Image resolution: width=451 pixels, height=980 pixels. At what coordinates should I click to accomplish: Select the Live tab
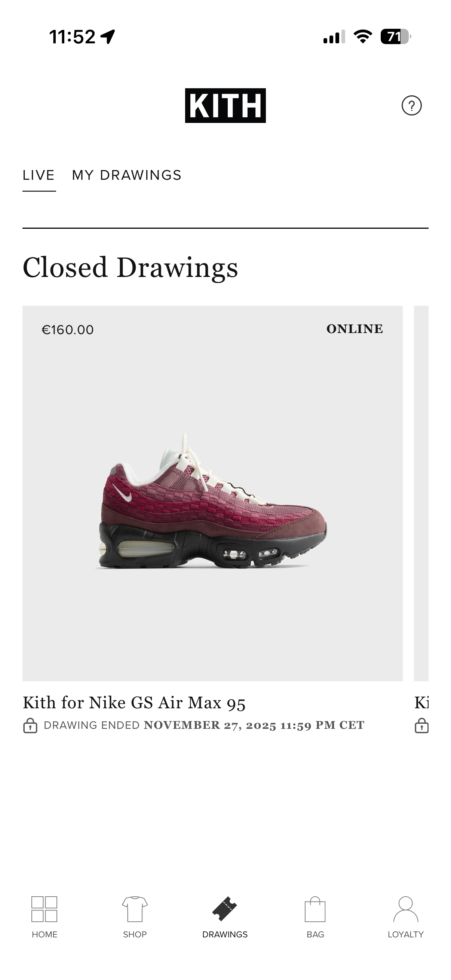pos(39,175)
